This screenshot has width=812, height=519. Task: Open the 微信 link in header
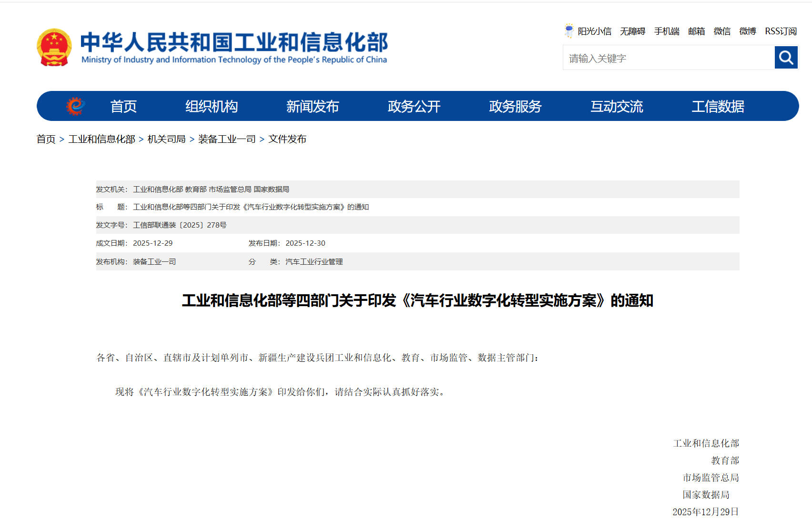(722, 31)
